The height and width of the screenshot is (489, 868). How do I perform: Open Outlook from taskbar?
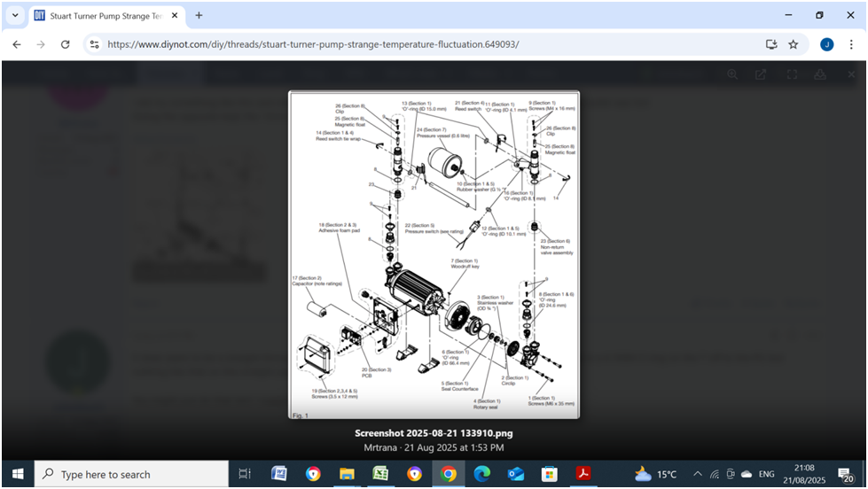point(516,474)
